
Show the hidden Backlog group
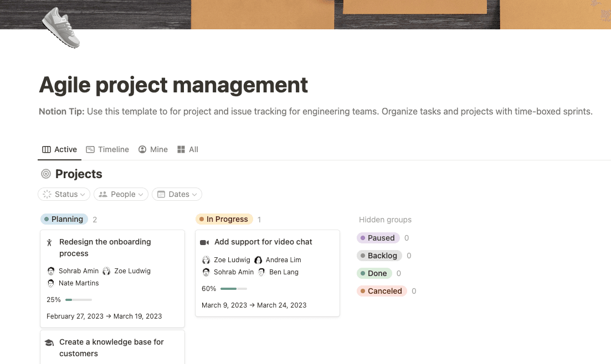379,255
